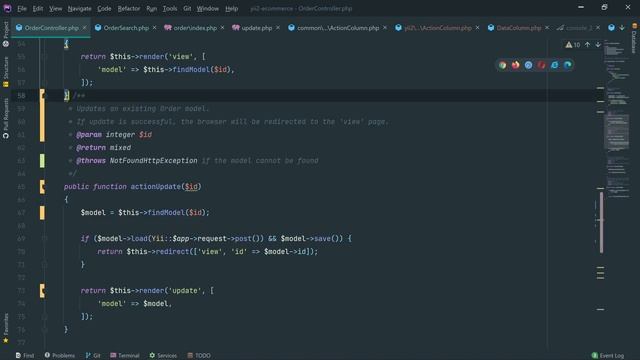Collapse the actionUpdate function fold marker
Viewport: 640px width, 360px height.
tap(44, 187)
